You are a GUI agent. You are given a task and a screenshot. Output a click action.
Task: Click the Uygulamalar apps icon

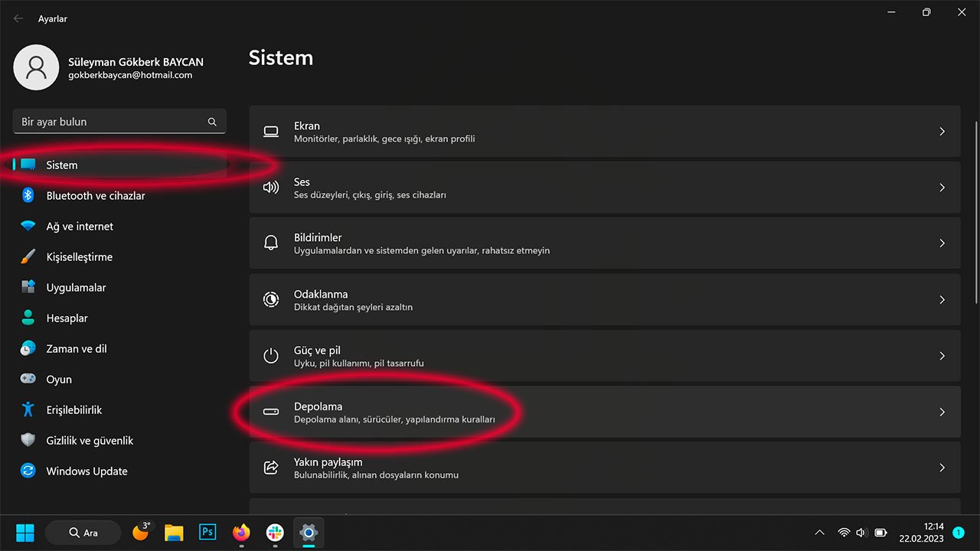point(28,287)
